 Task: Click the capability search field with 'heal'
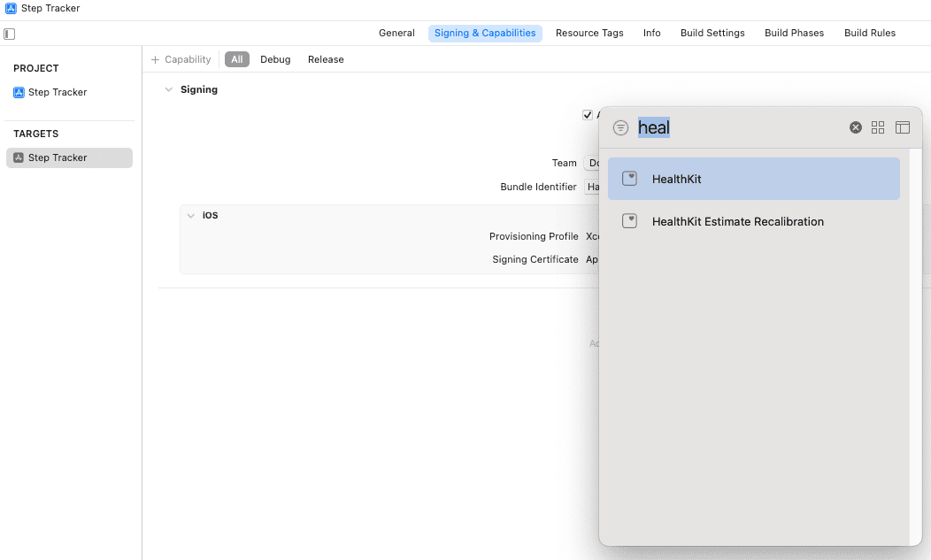(739, 127)
